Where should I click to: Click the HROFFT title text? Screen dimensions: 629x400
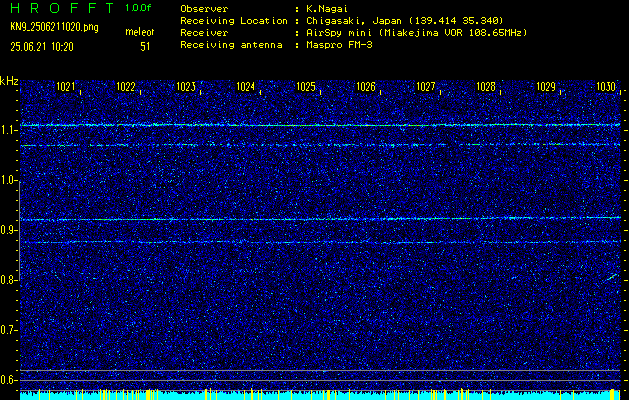pos(62,8)
